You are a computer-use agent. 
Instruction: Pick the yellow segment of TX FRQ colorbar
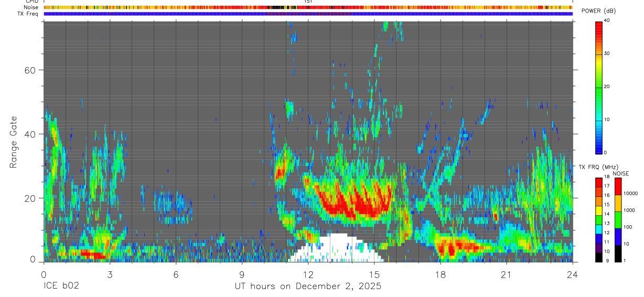[x=599, y=211]
